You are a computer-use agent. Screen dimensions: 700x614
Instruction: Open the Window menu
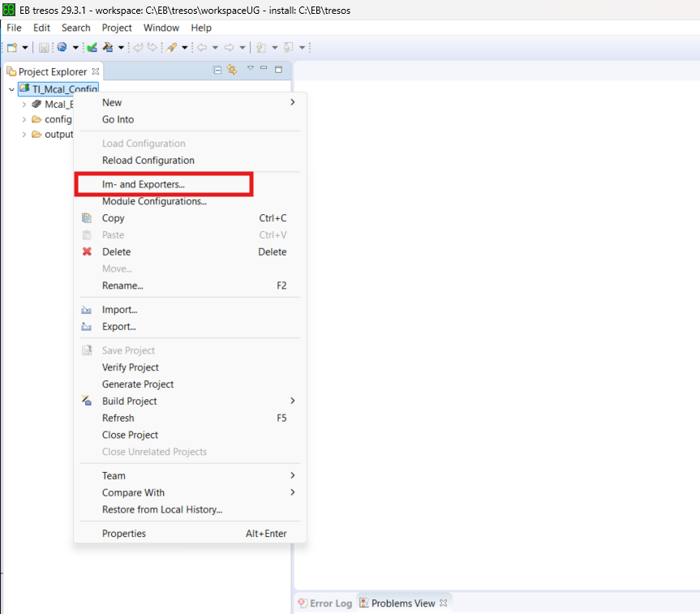[x=161, y=27]
